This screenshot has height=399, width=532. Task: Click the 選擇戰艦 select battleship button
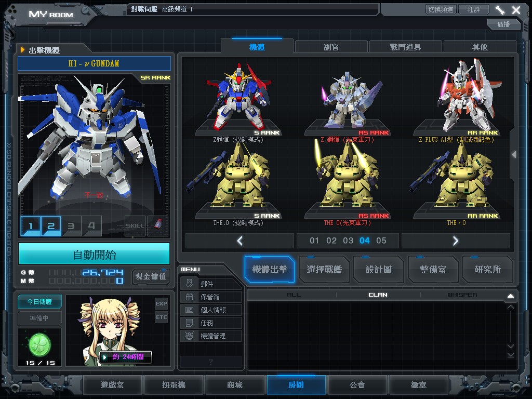tap(324, 270)
